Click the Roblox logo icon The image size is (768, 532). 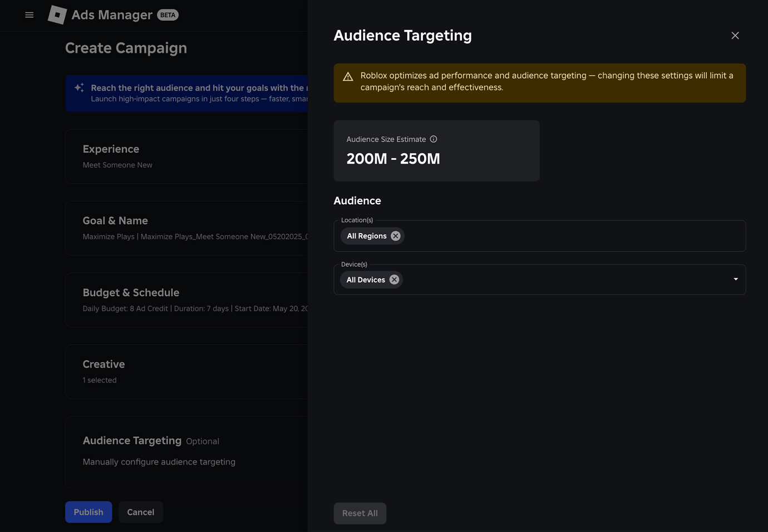[x=57, y=15]
